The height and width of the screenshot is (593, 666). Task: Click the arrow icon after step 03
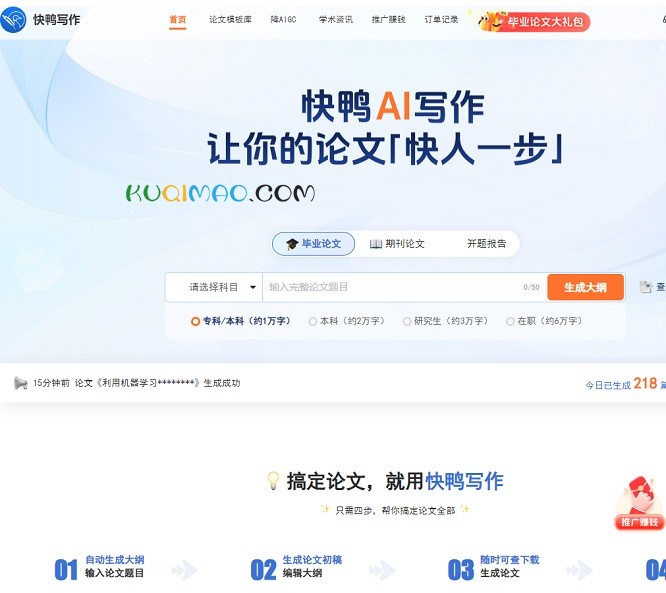click(x=579, y=570)
